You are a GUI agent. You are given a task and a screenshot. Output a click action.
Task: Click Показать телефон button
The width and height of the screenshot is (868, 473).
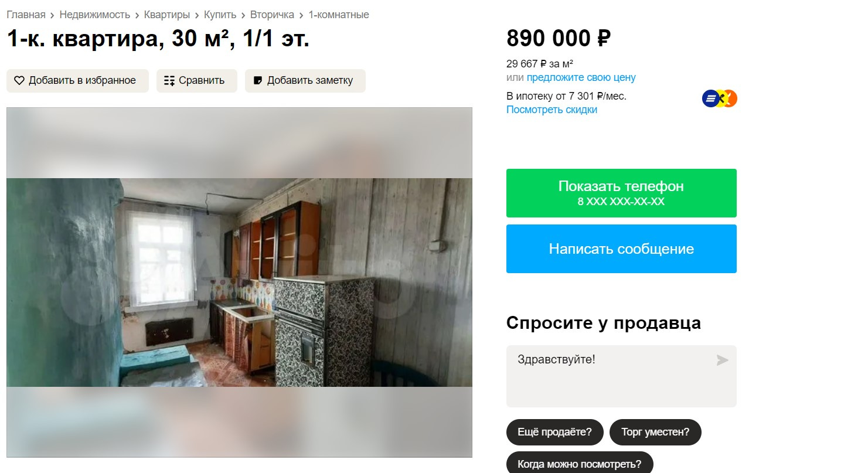point(621,193)
